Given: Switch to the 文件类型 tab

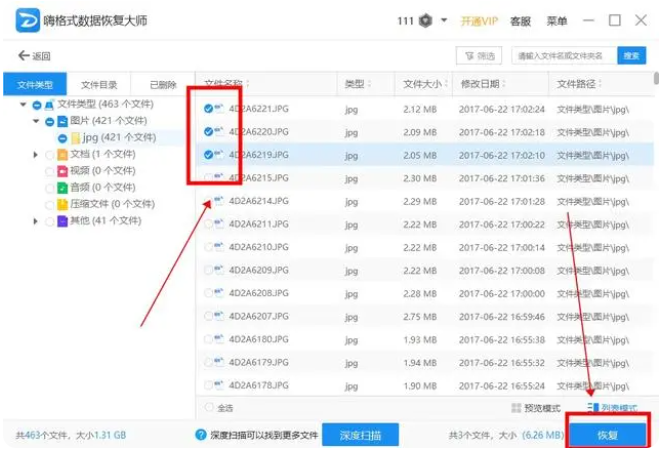Looking at the screenshot, I should click(x=35, y=84).
